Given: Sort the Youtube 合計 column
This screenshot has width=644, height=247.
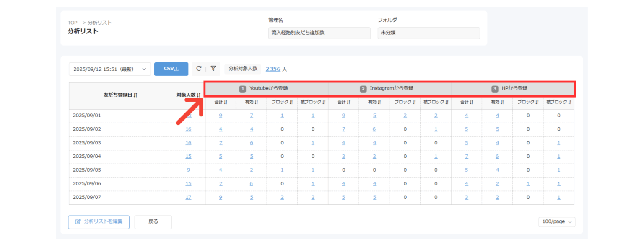Looking at the screenshot, I should (x=226, y=102).
